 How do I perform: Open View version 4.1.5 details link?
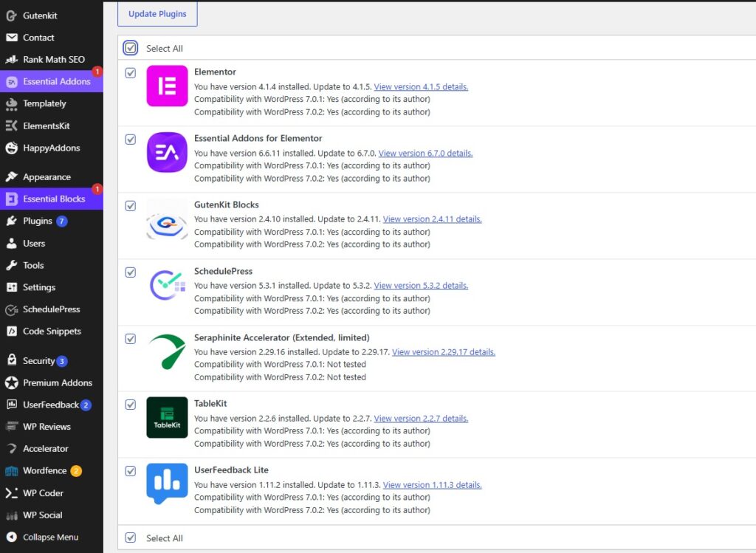[421, 87]
